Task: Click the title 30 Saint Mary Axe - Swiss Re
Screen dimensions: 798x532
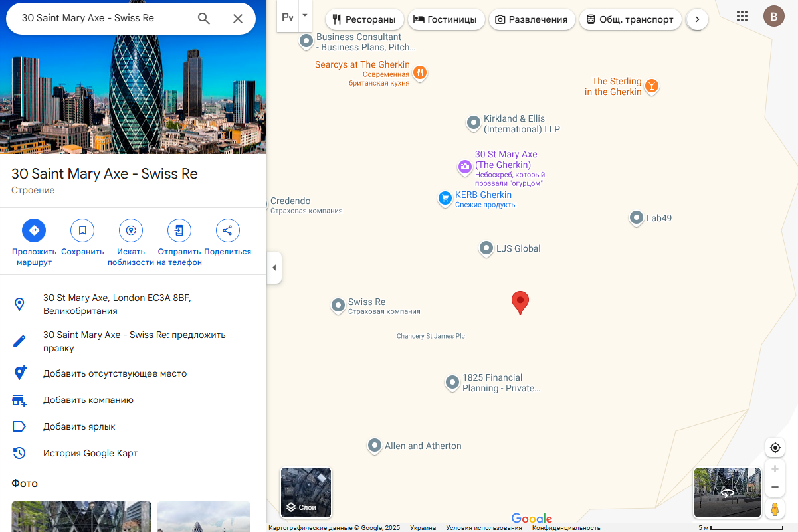Action: [104, 174]
